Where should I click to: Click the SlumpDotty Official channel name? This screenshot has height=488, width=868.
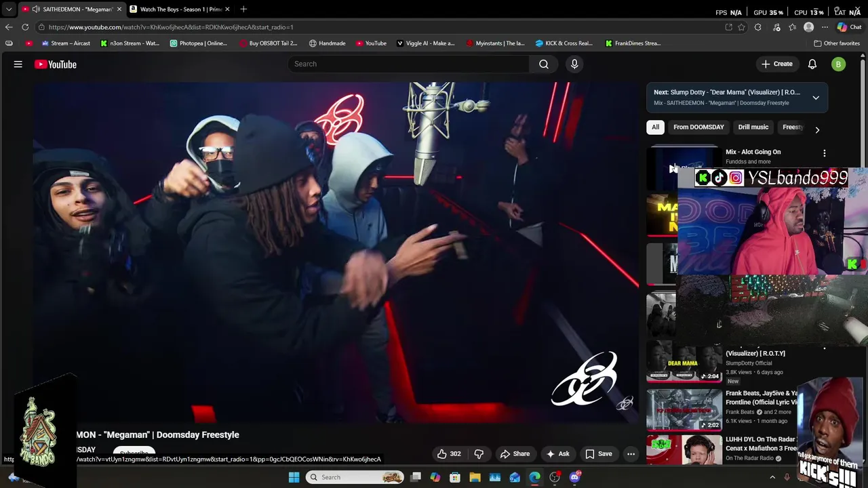click(749, 363)
